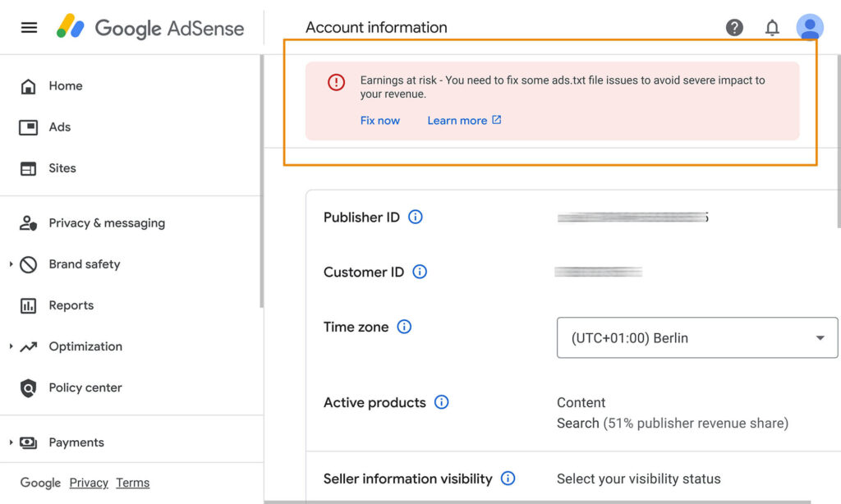The height and width of the screenshot is (504, 841).
Task: Click the Customer ID info icon
Action: tap(420, 272)
